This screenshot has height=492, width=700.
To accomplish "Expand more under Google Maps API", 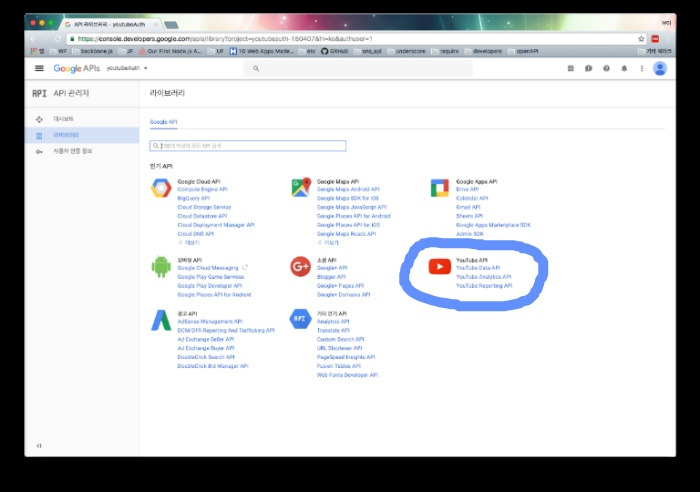I will click(x=328, y=243).
